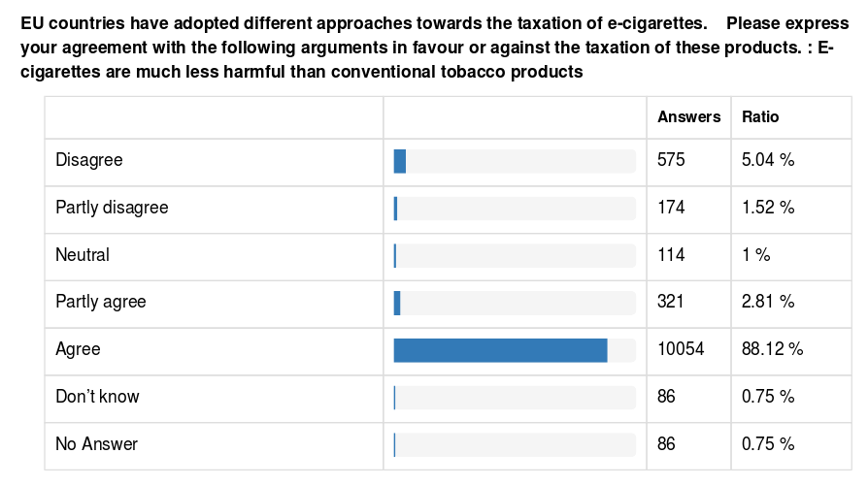The image size is (868, 486).
Task: Select the "Disagree" row label
Action: pyautogui.click(x=89, y=160)
